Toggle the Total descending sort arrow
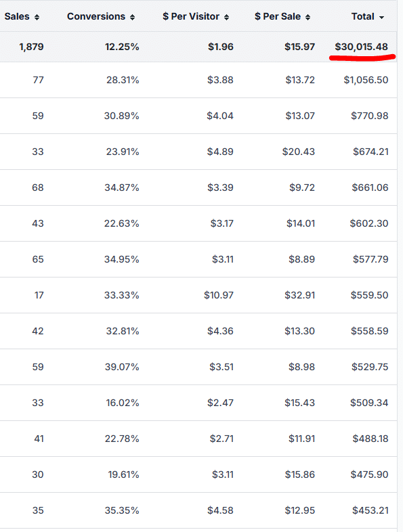Viewport: 403px width, 532px height. pyautogui.click(x=381, y=18)
